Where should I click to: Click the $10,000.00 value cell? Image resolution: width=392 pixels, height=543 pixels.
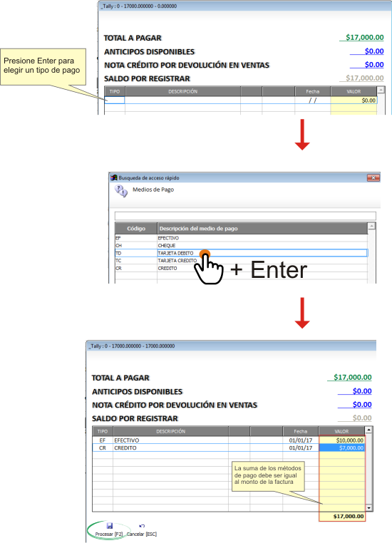click(x=342, y=440)
